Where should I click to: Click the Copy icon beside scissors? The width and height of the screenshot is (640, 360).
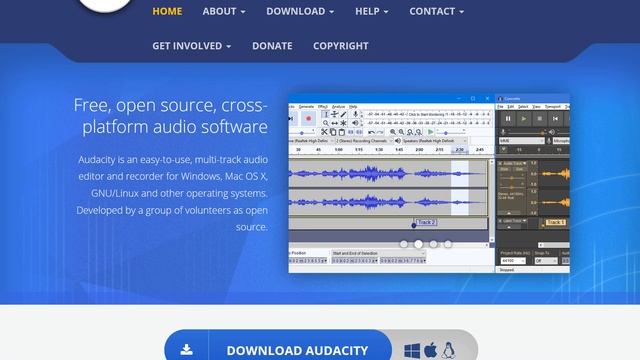(333, 132)
